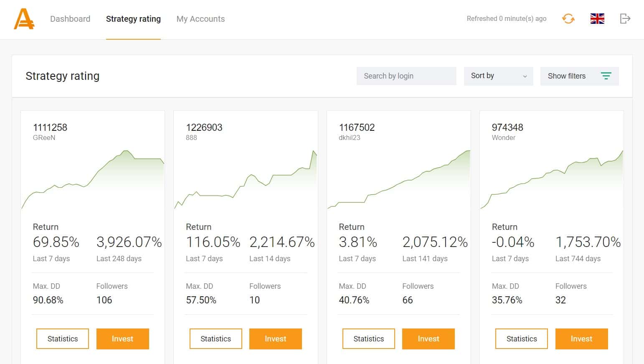The height and width of the screenshot is (364, 644).
Task: Click the 2,075.12% return value
Action: [x=435, y=242]
